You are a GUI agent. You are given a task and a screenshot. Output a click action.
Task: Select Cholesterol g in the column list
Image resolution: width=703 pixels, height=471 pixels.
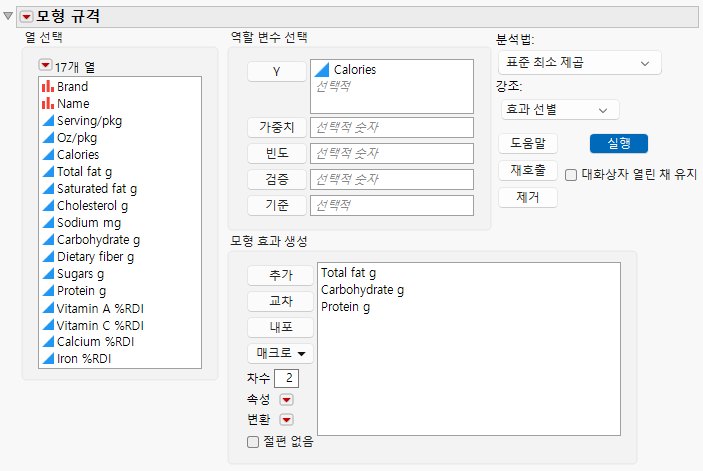point(92,206)
